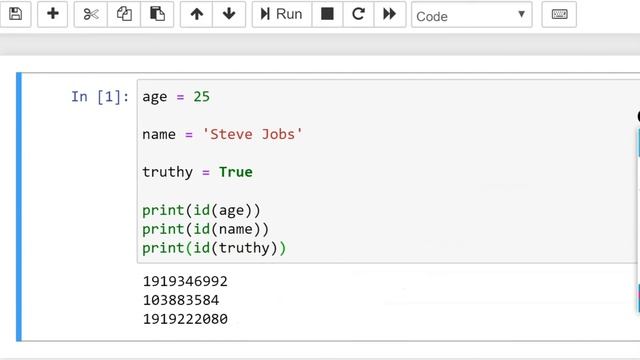This screenshot has height=360, width=640.
Task: Paste cells below icon
Action: [157, 14]
